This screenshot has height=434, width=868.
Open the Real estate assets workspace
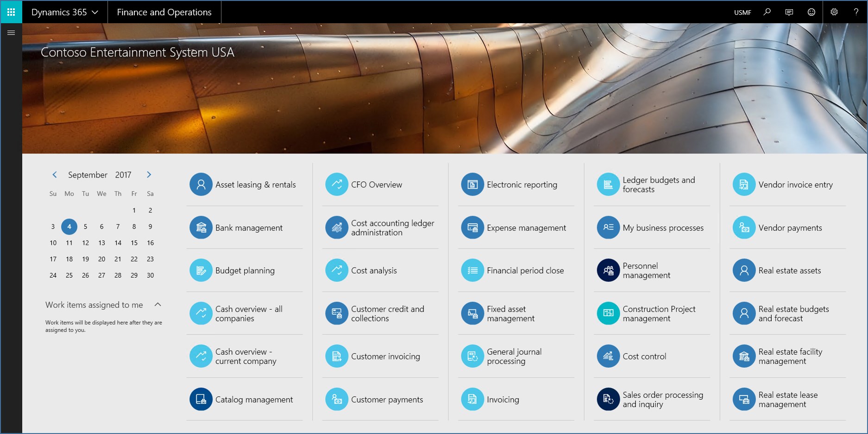pyautogui.click(x=787, y=270)
